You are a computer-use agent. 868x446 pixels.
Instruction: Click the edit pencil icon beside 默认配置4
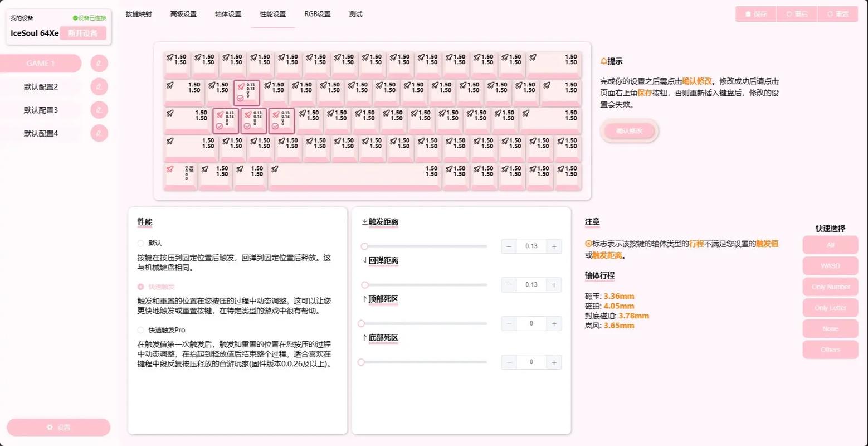[99, 133]
